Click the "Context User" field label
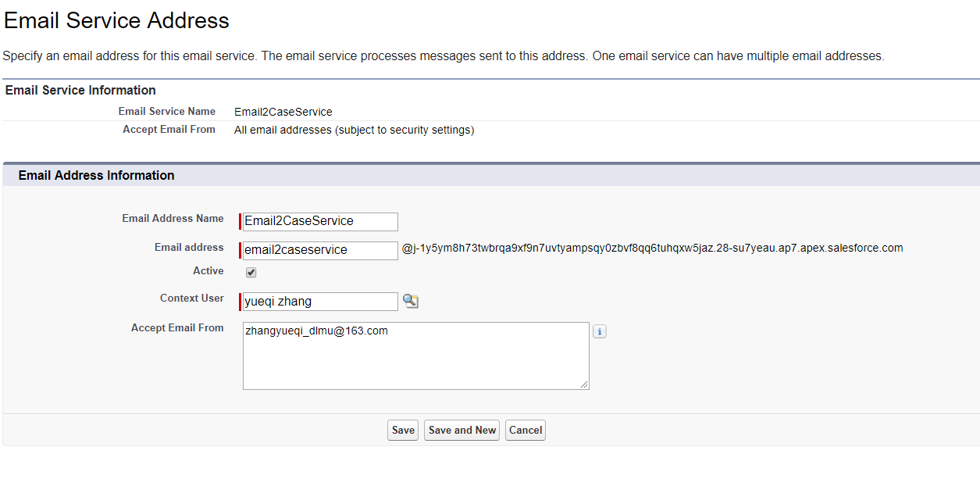The image size is (980, 497). 192,299
